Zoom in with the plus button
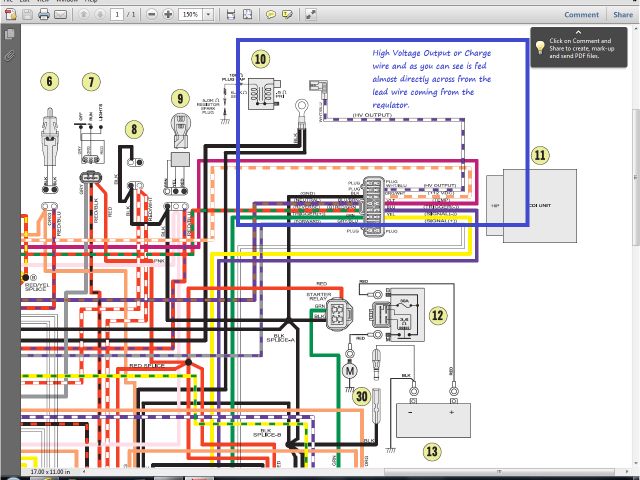640x480 pixels. [x=167, y=15]
